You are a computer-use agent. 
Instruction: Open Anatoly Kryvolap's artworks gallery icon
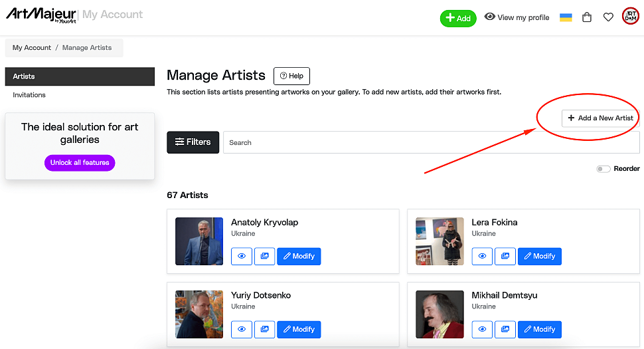tap(264, 256)
